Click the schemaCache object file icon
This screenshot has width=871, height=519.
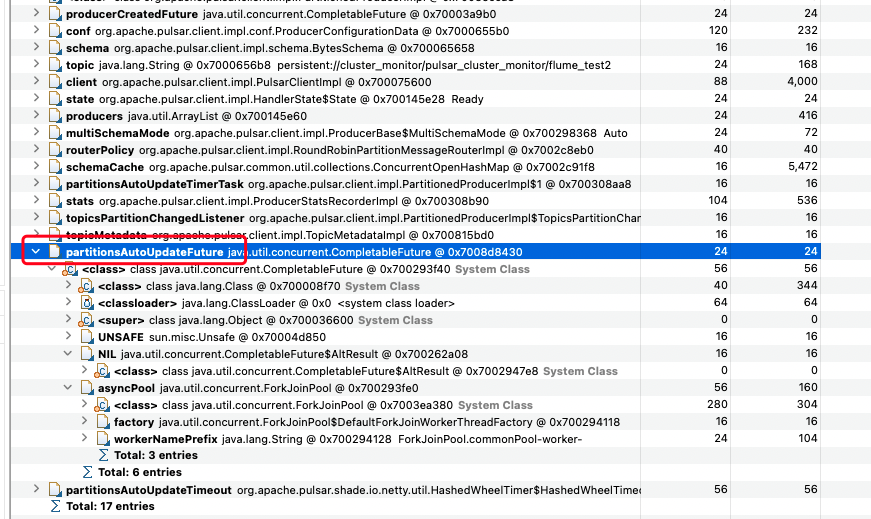tap(54, 167)
